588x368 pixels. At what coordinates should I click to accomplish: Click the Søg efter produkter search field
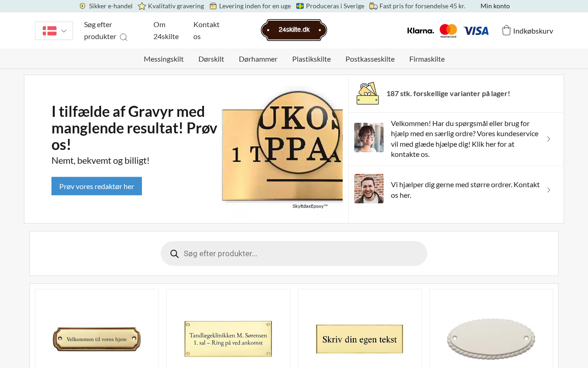click(x=294, y=253)
